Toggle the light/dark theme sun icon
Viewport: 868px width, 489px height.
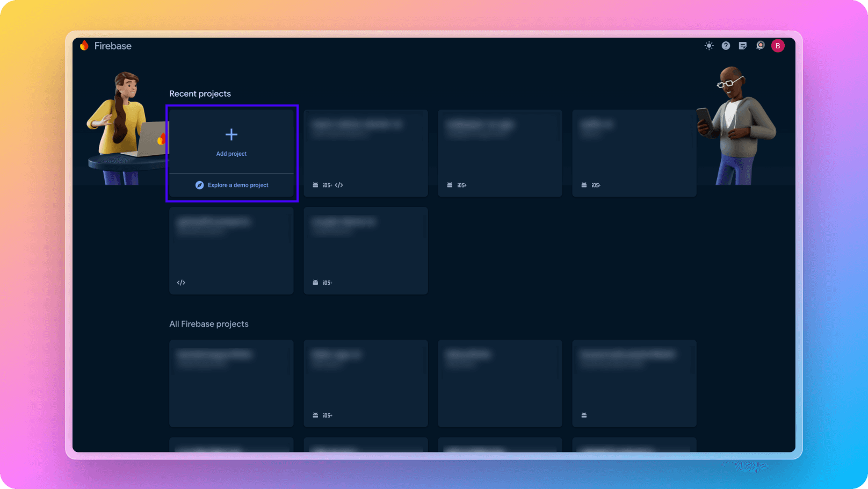709,46
